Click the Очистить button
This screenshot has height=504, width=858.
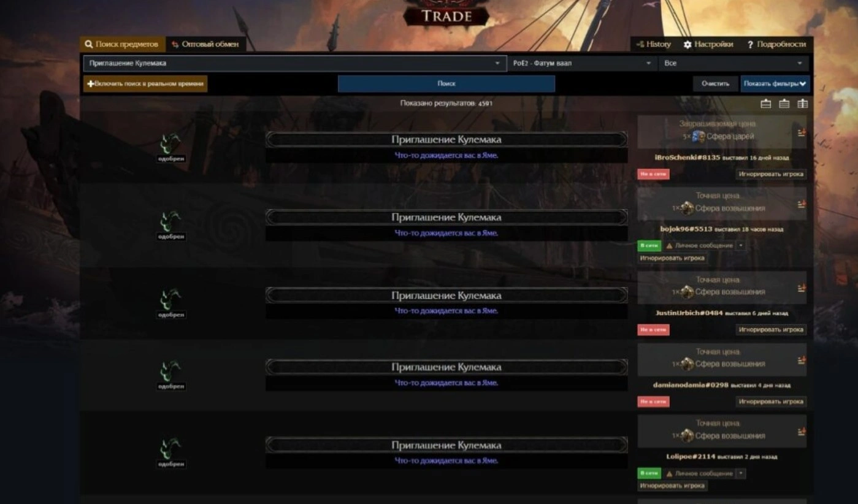[x=715, y=83]
